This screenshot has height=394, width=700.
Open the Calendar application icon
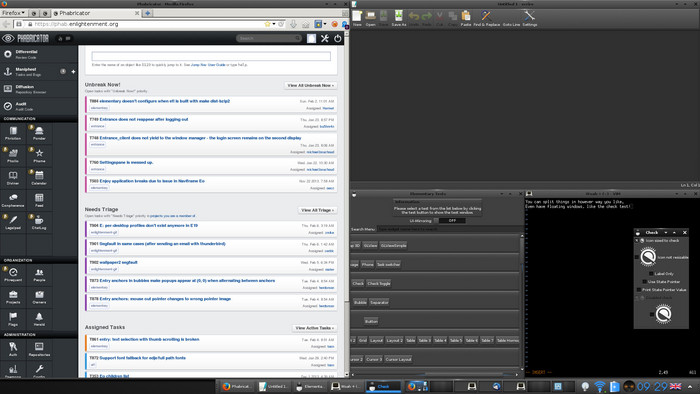pos(39,177)
